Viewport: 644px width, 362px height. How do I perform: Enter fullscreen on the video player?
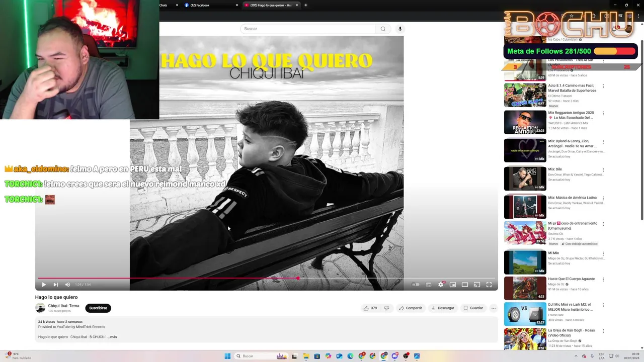pos(489,285)
